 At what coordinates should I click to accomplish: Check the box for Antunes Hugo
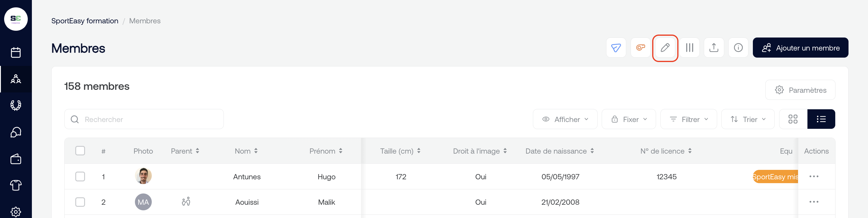[x=80, y=177]
